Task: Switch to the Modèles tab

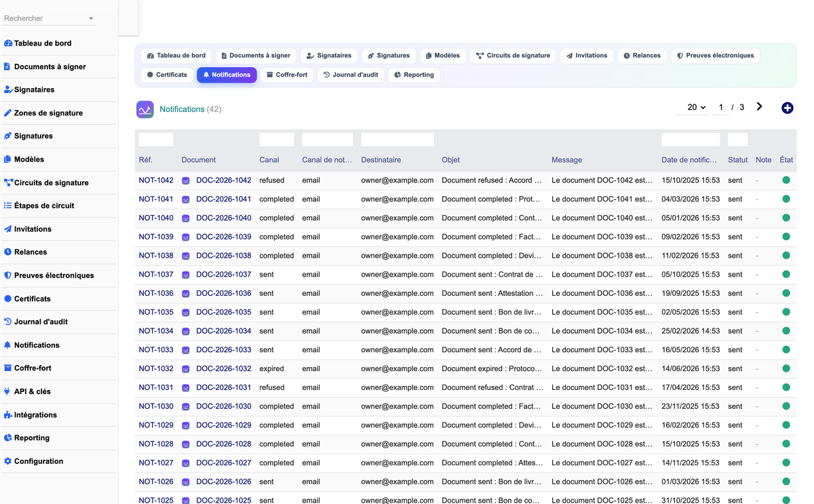Action: [x=442, y=56]
